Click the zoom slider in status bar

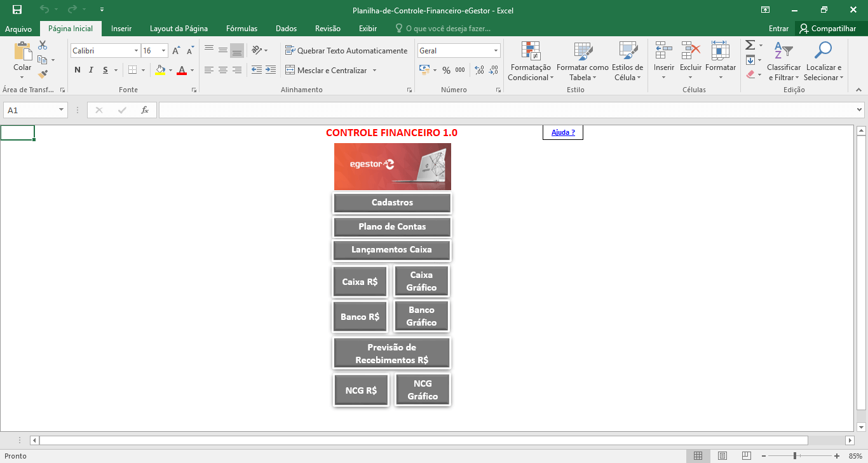pyautogui.click(x=794, y=456)
